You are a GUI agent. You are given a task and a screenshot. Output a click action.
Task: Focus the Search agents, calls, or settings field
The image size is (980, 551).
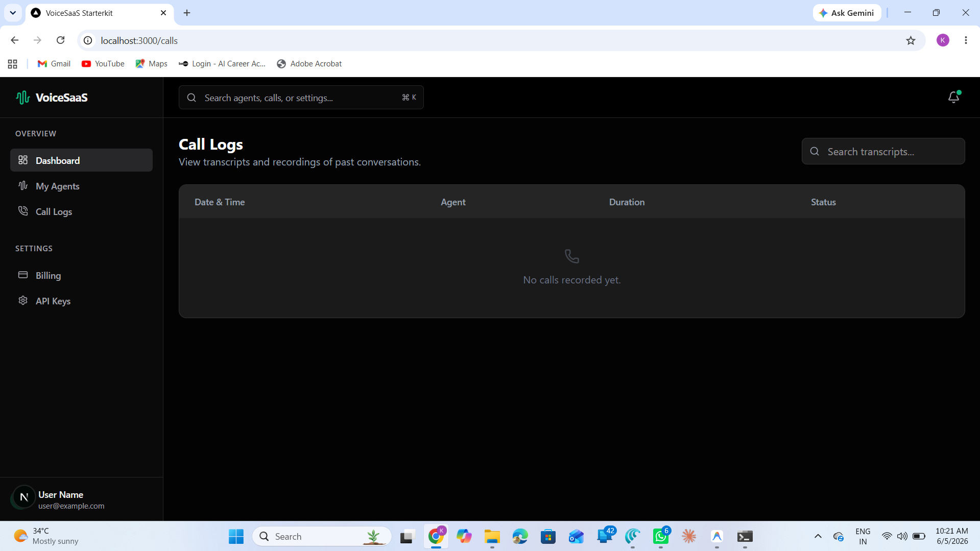[301, 98]
